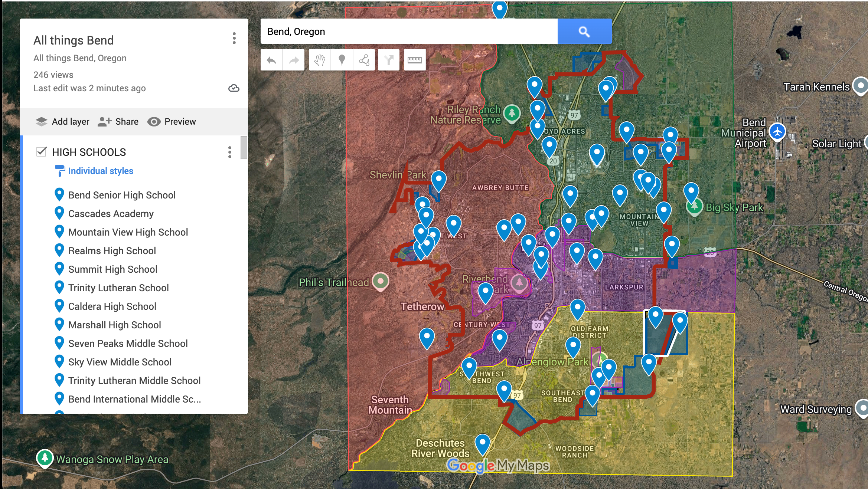Image resolution: width=868 pixels, height=489 pixels.
Task: Open HIGH SCHOOLS layer options menu
Action: click(x=230, y=152)
